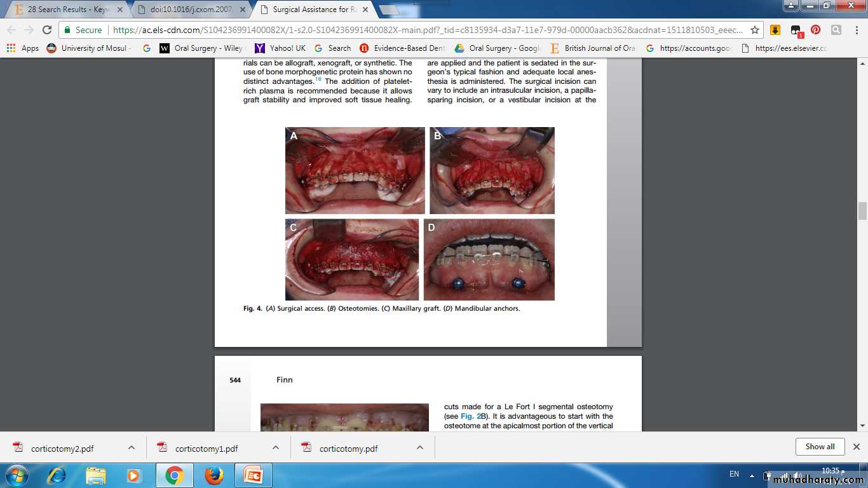Follow the Fig. 2B reference link

tap(470, 416)
